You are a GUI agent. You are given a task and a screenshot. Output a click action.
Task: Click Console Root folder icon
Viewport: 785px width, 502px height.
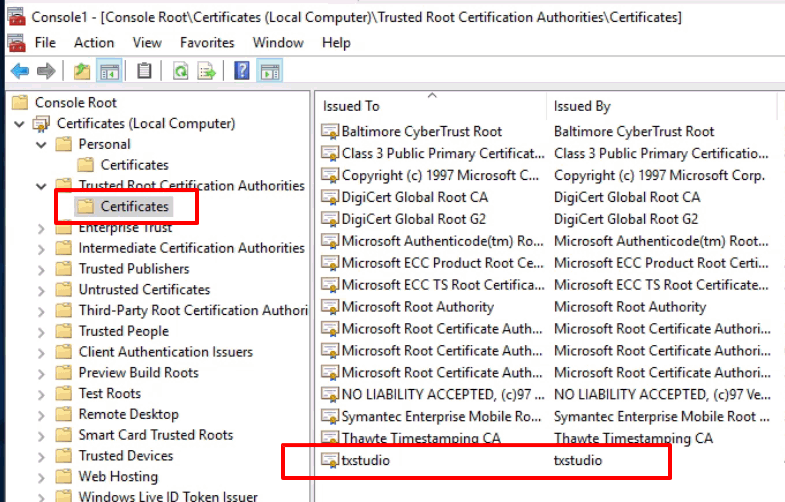coord(20,103)
